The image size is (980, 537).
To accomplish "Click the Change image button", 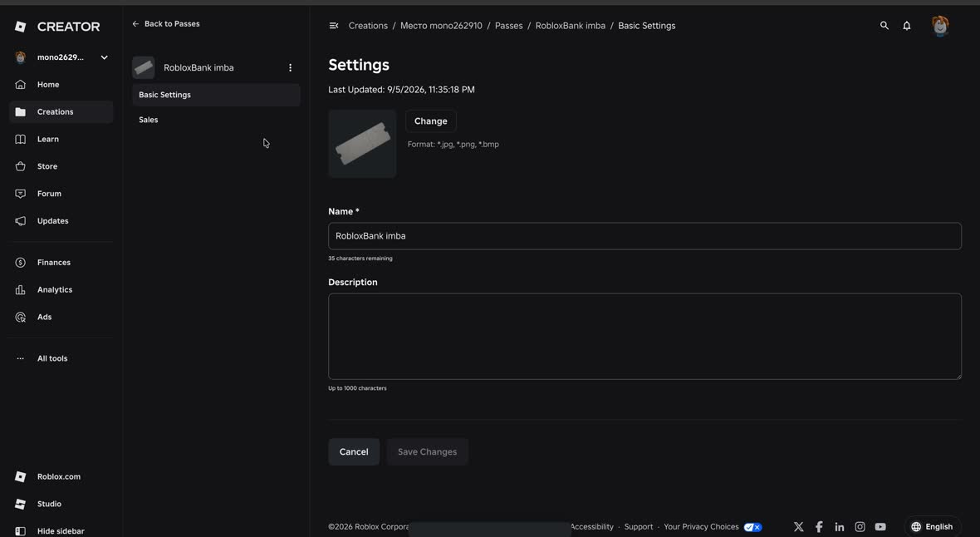I will [x=431, y=121].
